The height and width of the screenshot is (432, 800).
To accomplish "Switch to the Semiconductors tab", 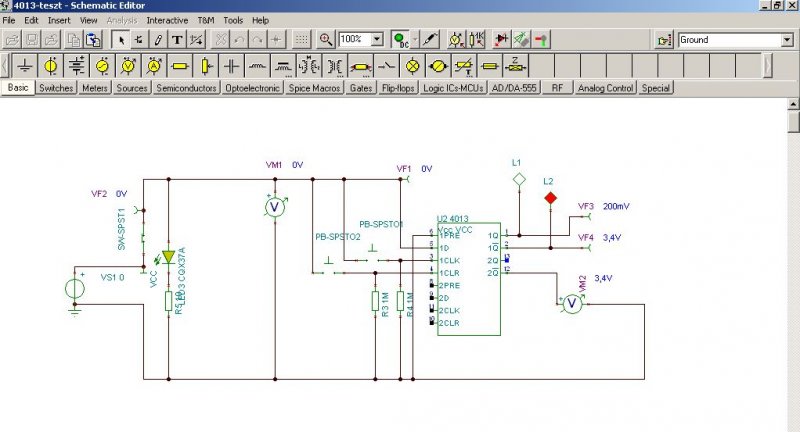I will point(186,88).
